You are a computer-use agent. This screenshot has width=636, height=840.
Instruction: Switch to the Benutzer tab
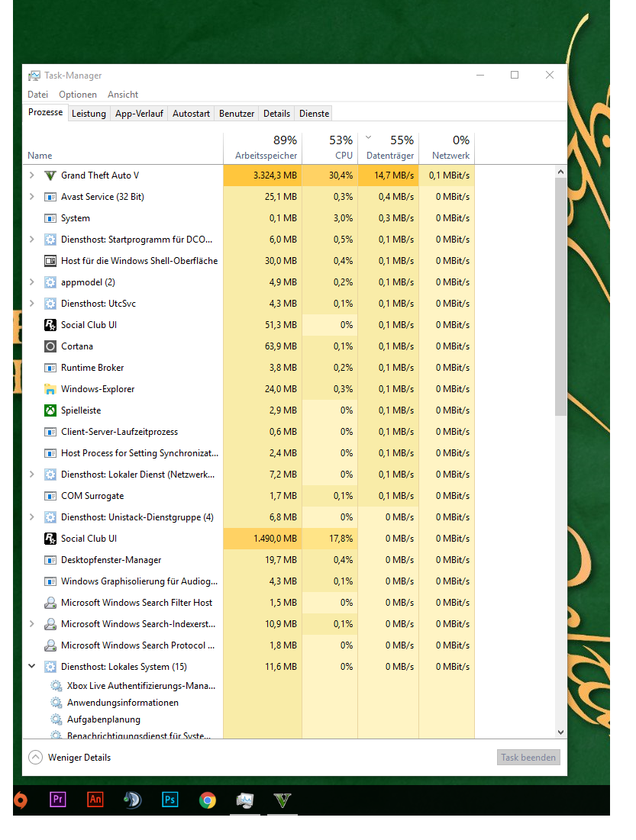237,114
